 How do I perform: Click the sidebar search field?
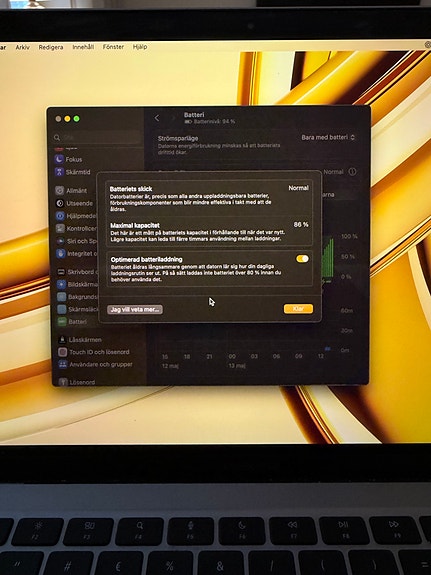click(x=97, y=138)
